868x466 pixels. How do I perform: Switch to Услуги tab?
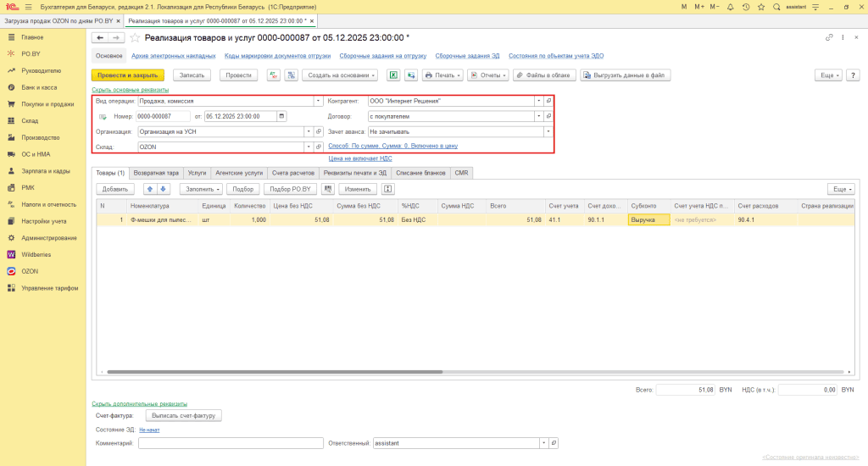[x=197, y=173]
